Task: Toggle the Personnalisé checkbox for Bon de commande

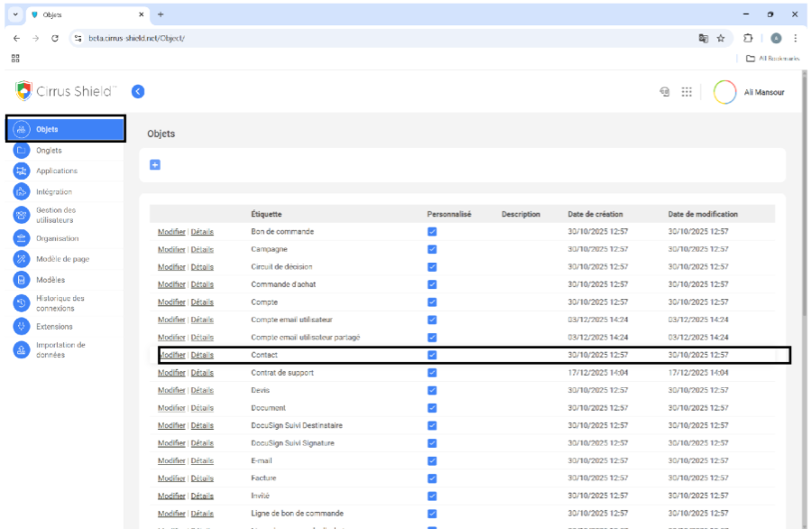Action: tap(432, 232)
